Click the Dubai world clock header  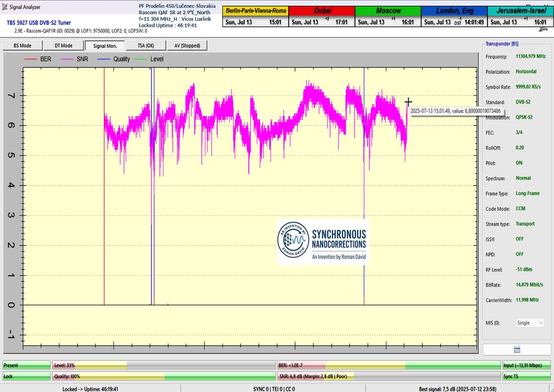(x=322, y=11)
